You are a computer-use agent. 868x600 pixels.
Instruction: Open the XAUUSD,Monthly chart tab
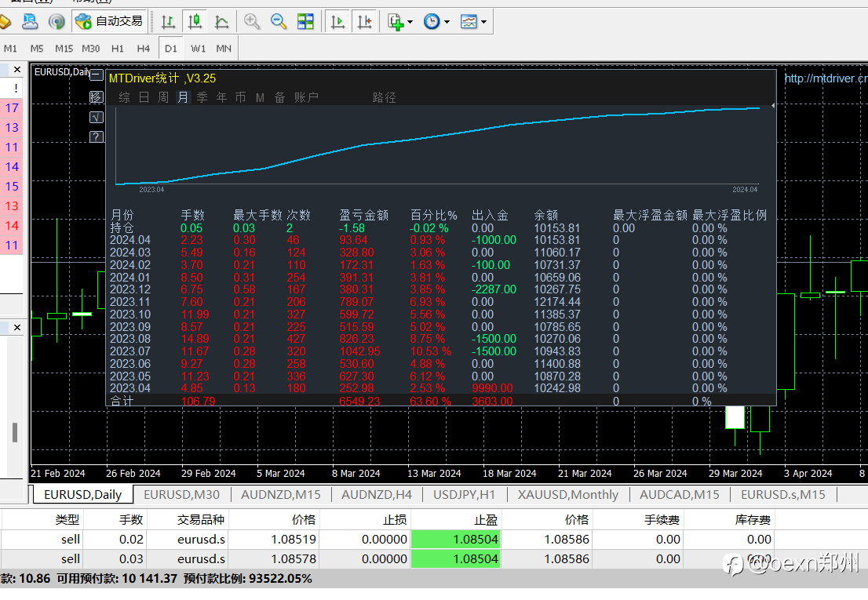click(x=568, y=494)
